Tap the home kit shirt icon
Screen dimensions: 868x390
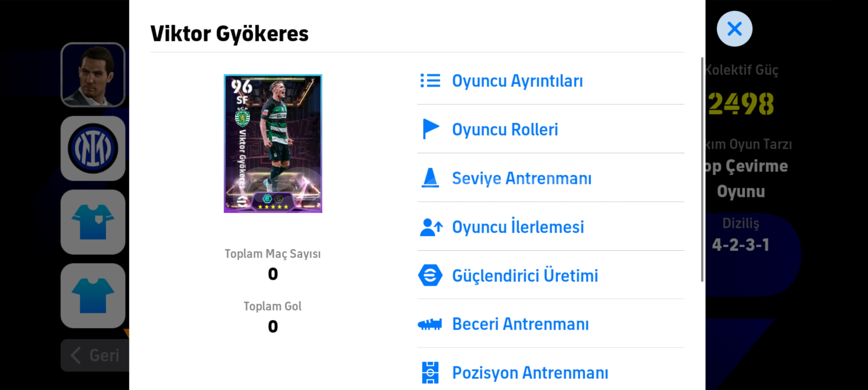point(93,222)
